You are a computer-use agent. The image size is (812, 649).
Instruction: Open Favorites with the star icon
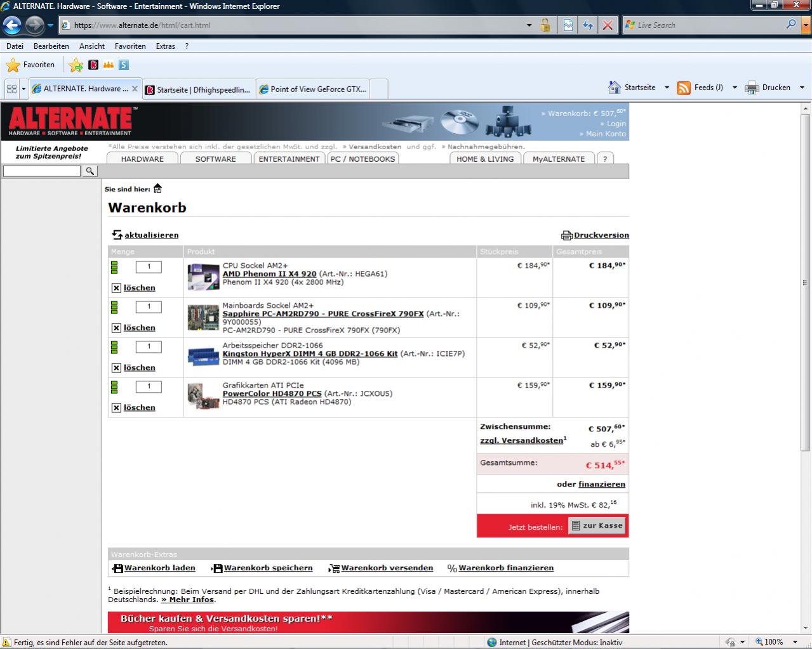click(13, 65)
